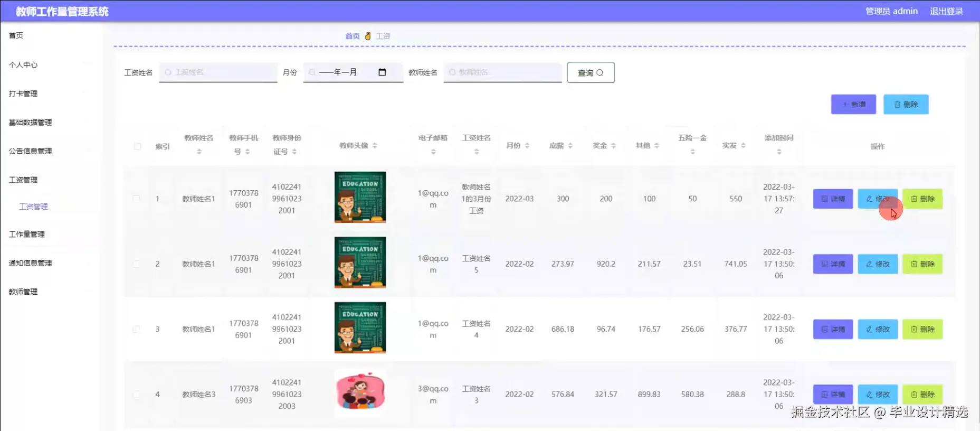Image resolution: width=980 pixels, height=431 pixels.
Task: Click 修改 for row 1
Action: [x=878, y=199]
